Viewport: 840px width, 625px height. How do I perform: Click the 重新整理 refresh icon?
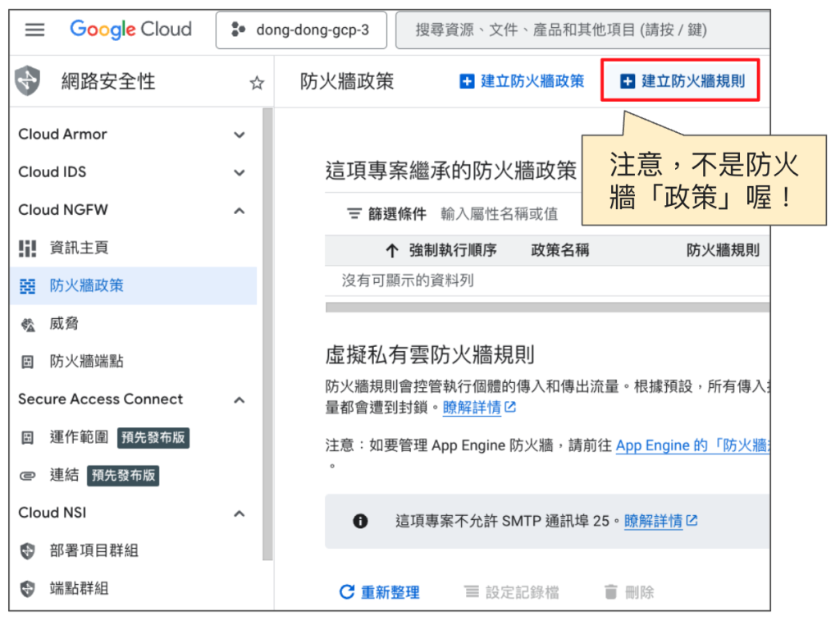(347, 592)
